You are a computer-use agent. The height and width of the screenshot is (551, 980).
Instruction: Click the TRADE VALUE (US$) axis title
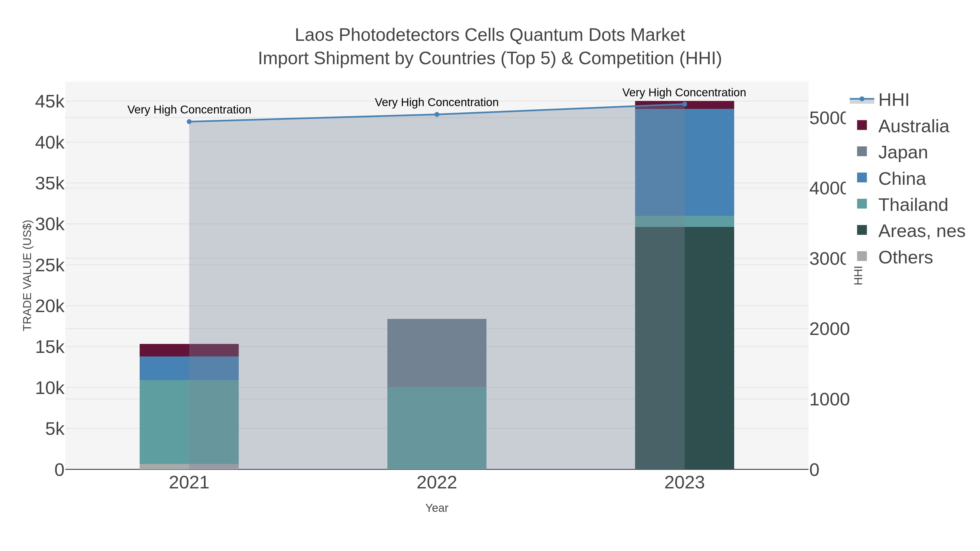coord(27,275)
